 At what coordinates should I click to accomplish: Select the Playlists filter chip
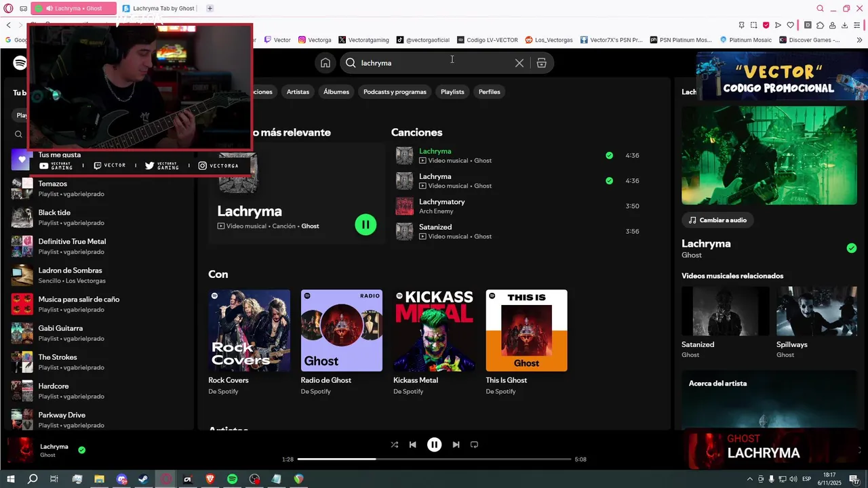tap(452, 91)
